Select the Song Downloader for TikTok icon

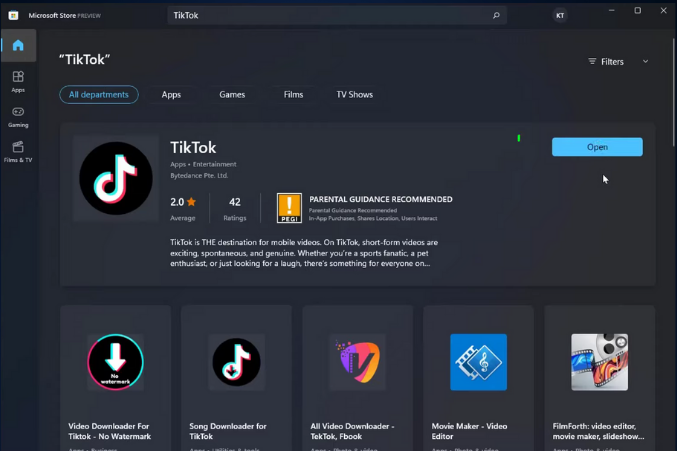click(x=237, y=362)
